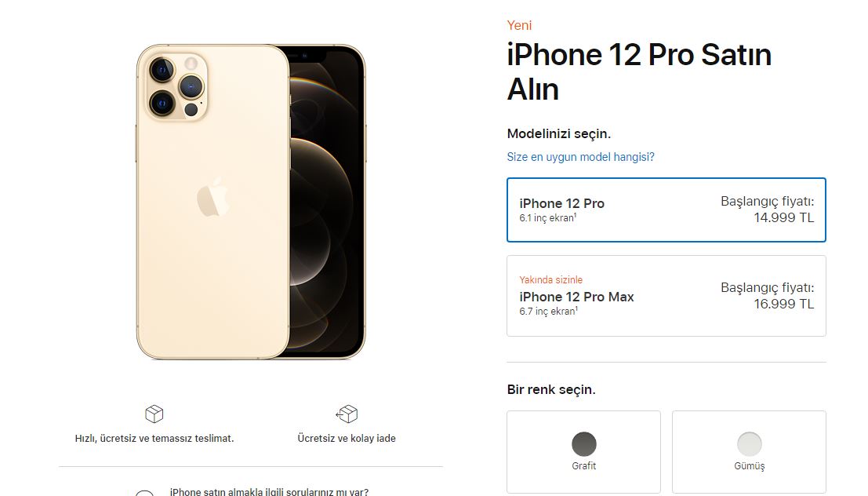Click the 'Bir renk seçin.' heading

(x=551, y=389)
